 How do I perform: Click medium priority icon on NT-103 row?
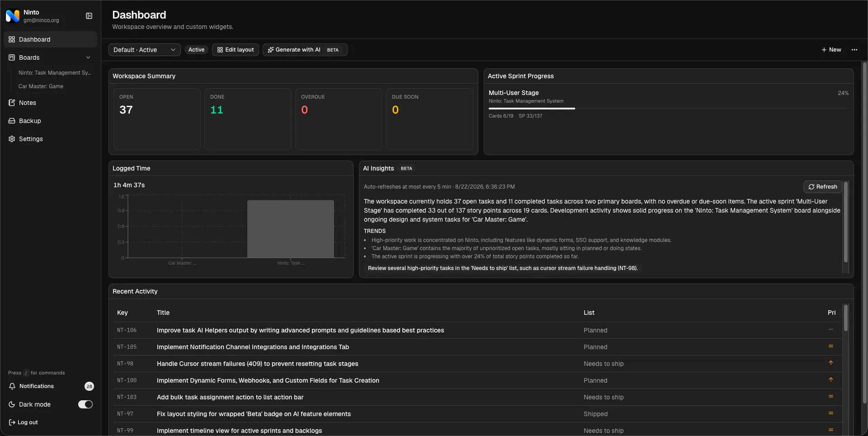(x=830, y=397)
